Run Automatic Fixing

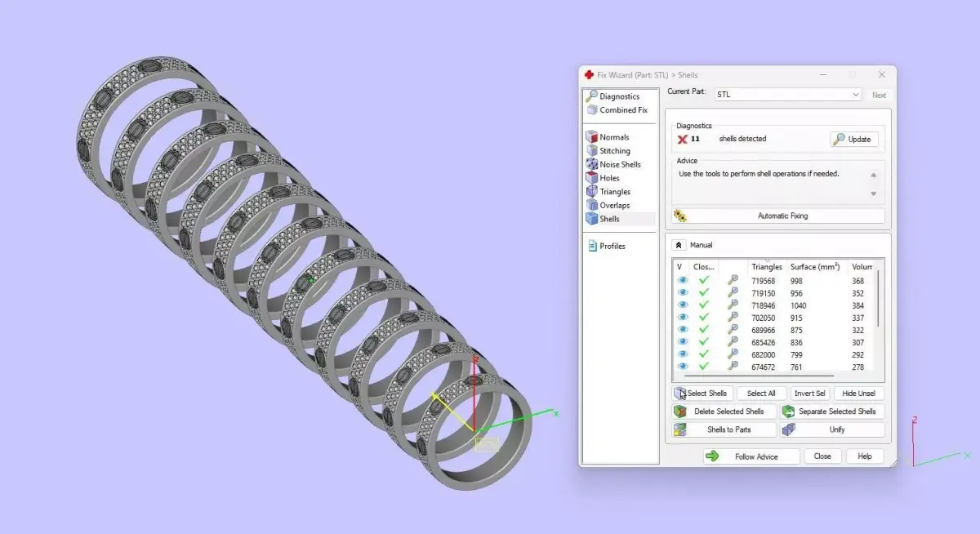pos(778,216)
